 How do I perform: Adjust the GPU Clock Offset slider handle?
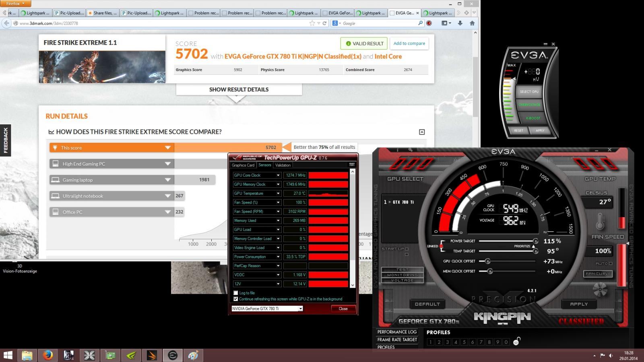click(487, 261)
